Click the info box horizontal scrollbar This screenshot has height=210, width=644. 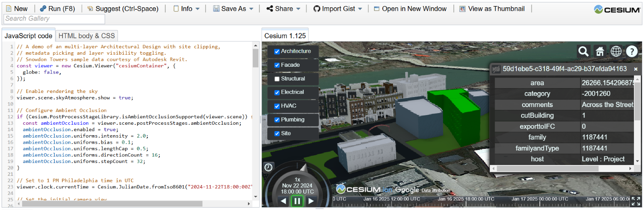[x=547, y=169]
